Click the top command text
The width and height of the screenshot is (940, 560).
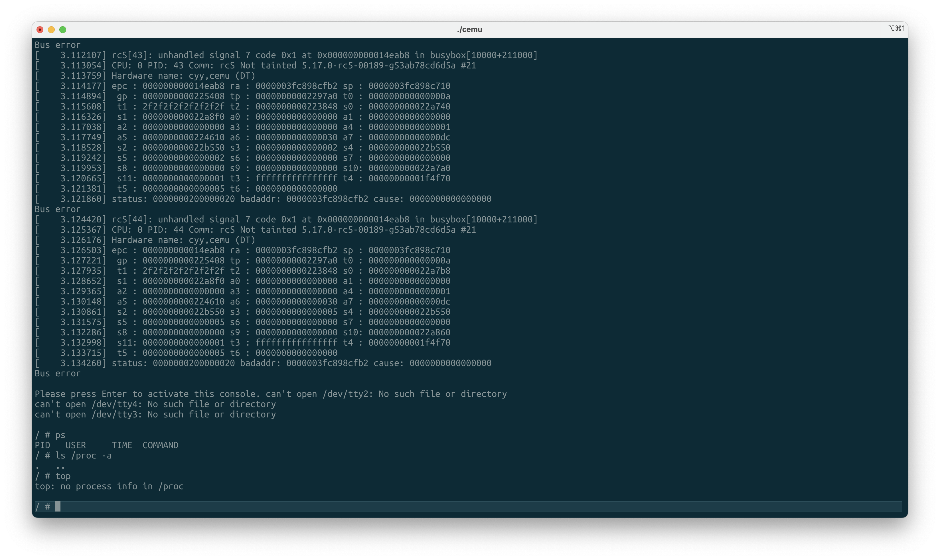(63, 476)
